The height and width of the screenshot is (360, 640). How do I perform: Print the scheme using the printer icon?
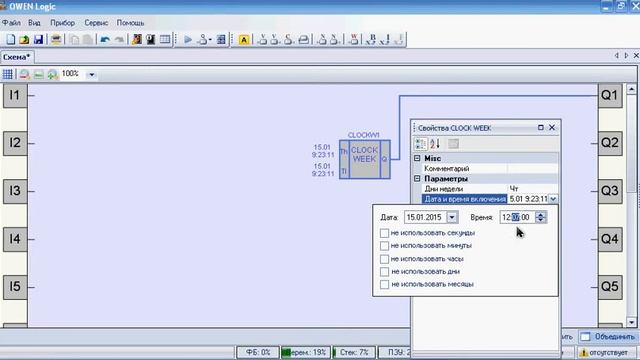click(x=56, y=40)
